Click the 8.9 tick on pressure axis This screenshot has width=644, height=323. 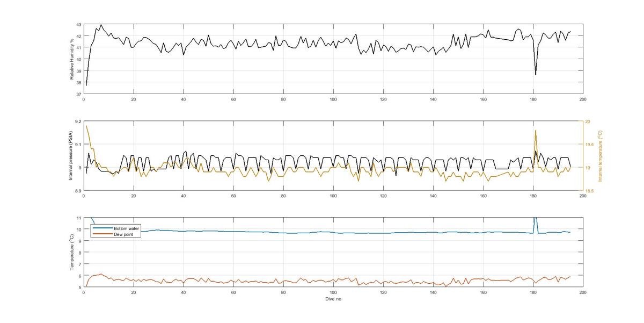pos(77,191)
